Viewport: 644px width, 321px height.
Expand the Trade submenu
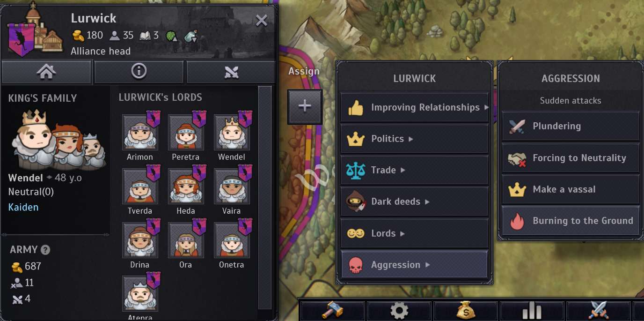(x=414, y=171)
